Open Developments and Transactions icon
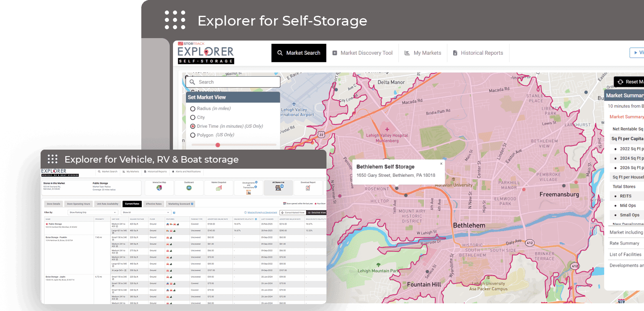Screen dimensions: 644x311 [x=249, y=192]
